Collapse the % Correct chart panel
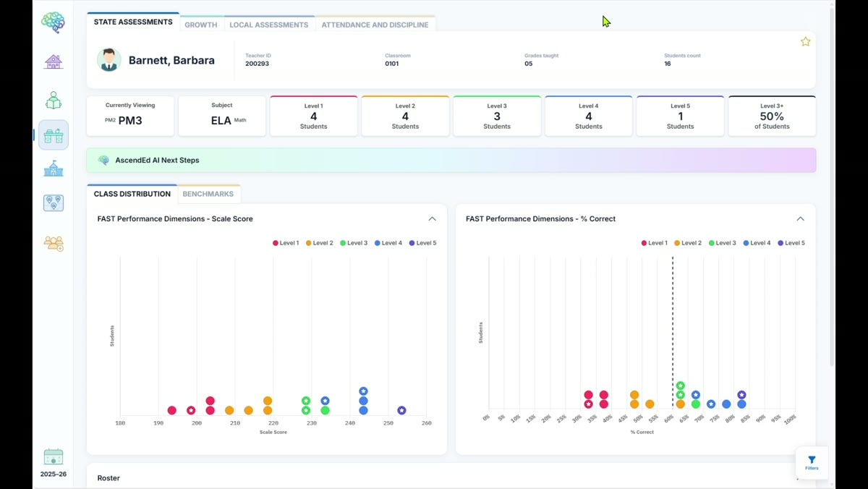 [800, 218]
